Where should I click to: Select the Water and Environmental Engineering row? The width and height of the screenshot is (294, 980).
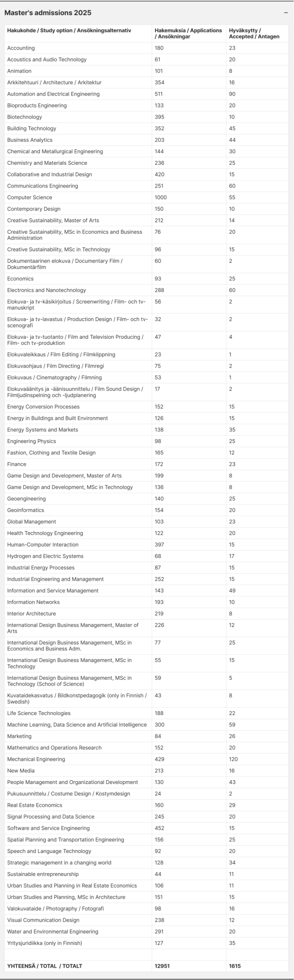53,931
